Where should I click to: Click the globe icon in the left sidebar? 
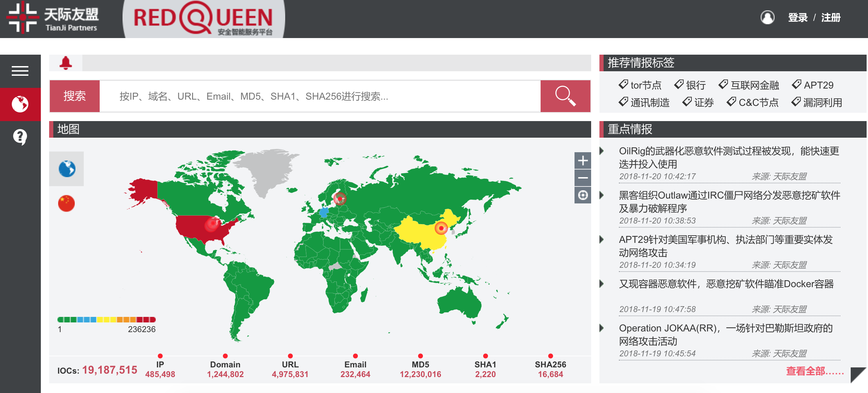(x=20, y=104)
